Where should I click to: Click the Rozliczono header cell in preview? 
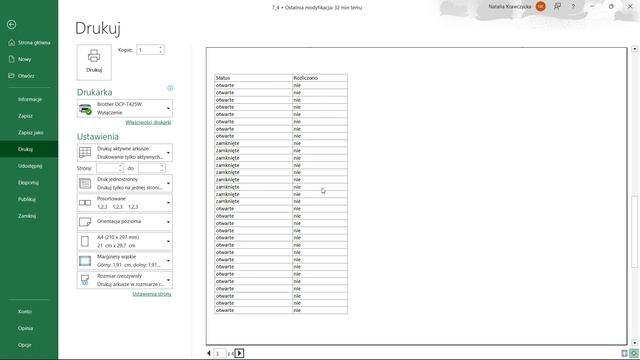point(320,78)
